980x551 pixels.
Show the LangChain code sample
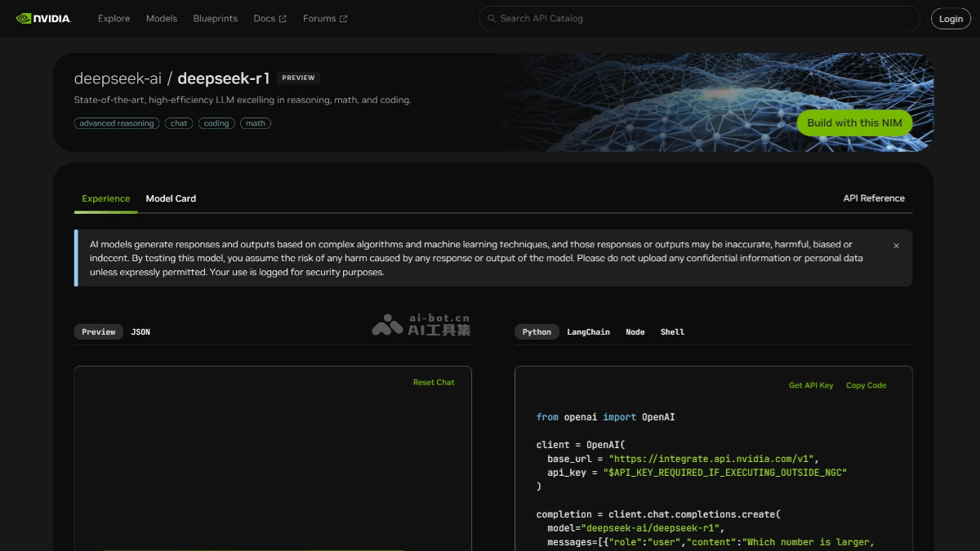[588, 332]
